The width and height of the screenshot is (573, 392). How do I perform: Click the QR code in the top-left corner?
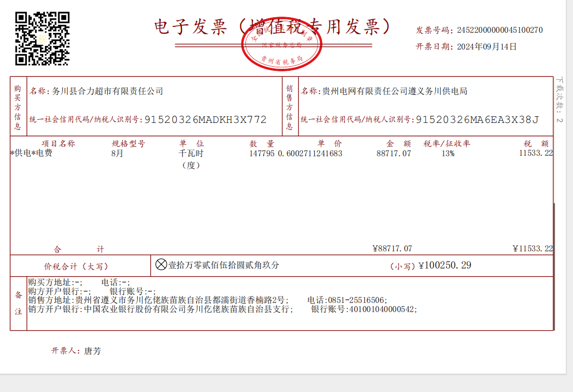pyautogui.click(x=42, y=38)
